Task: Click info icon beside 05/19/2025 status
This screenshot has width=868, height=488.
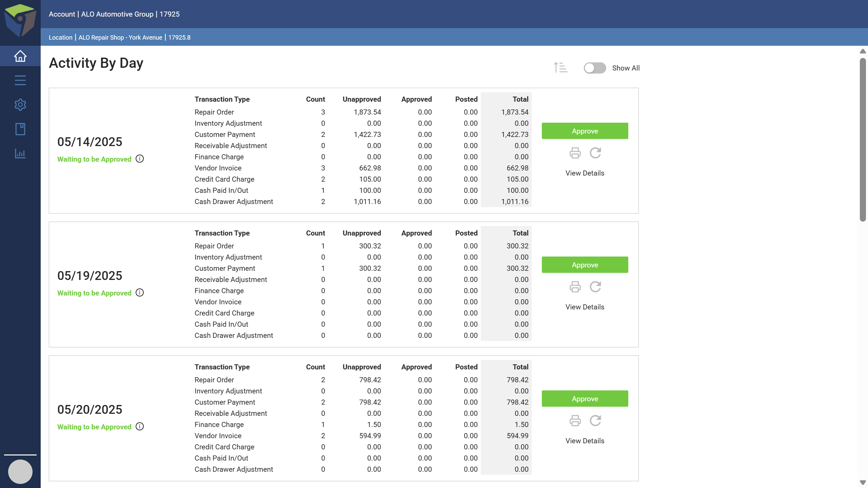Action: point(140,292)
